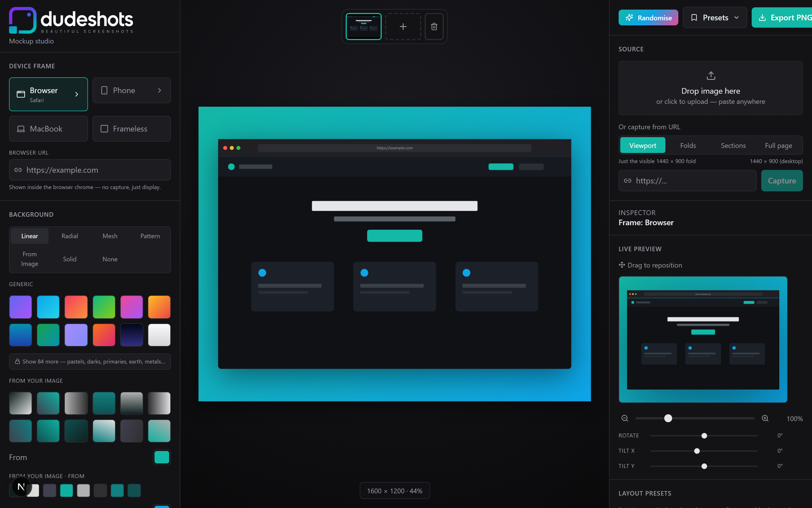812x508 pixels.
Task: Click the phone icon in the Phone frame option
Action: pyautogui.click(x=104, y=90)
